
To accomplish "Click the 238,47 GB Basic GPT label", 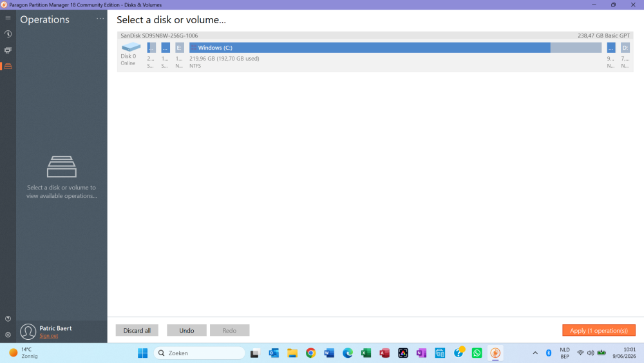I will [x=603, y=35].
